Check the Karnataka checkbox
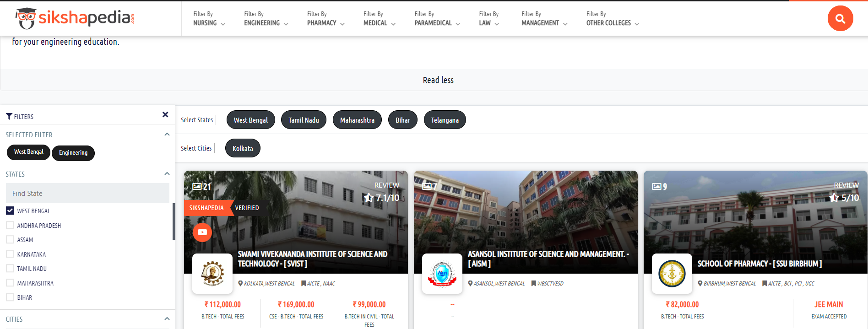Viewport: 868px width, 329px height. [10, 254]
